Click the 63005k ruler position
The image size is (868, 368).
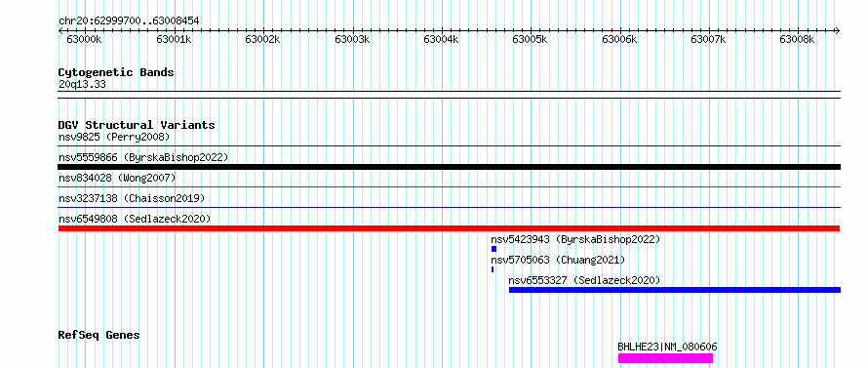[x=531, y=40]
